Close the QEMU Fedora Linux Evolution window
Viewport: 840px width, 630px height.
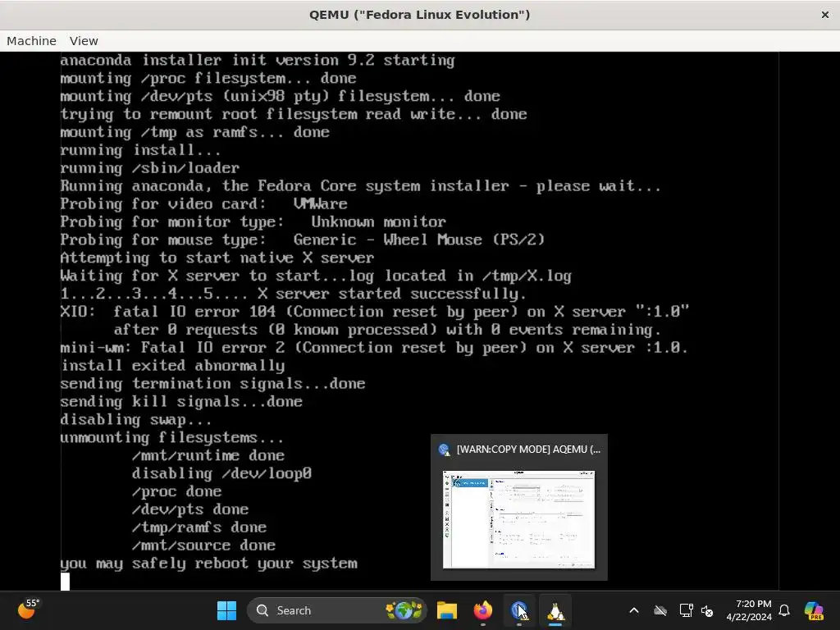825,15
